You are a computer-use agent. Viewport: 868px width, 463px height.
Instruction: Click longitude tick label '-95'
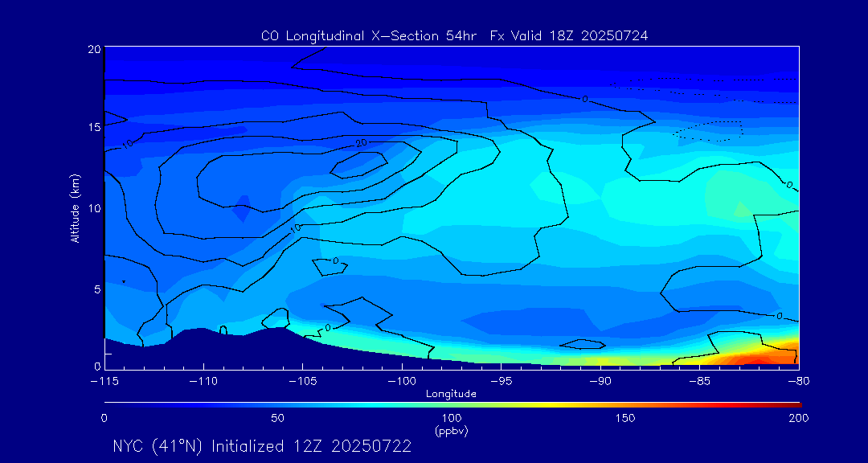click(x=501, y=382)
